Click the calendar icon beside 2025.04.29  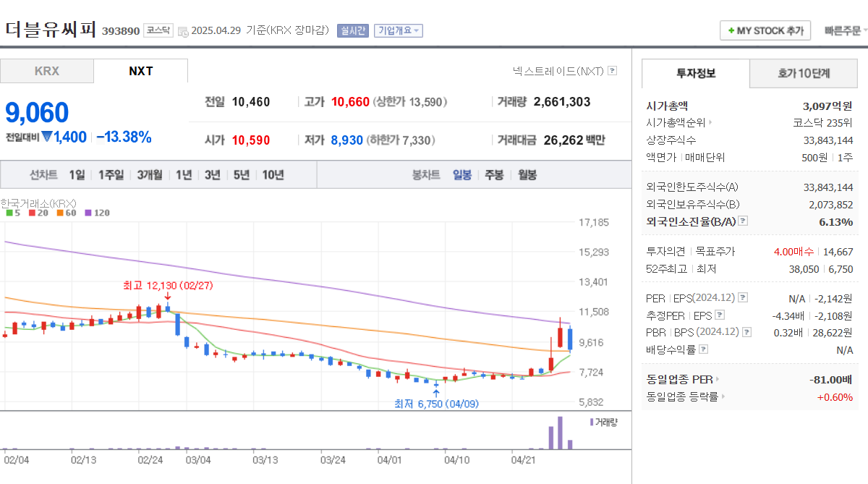183,31
